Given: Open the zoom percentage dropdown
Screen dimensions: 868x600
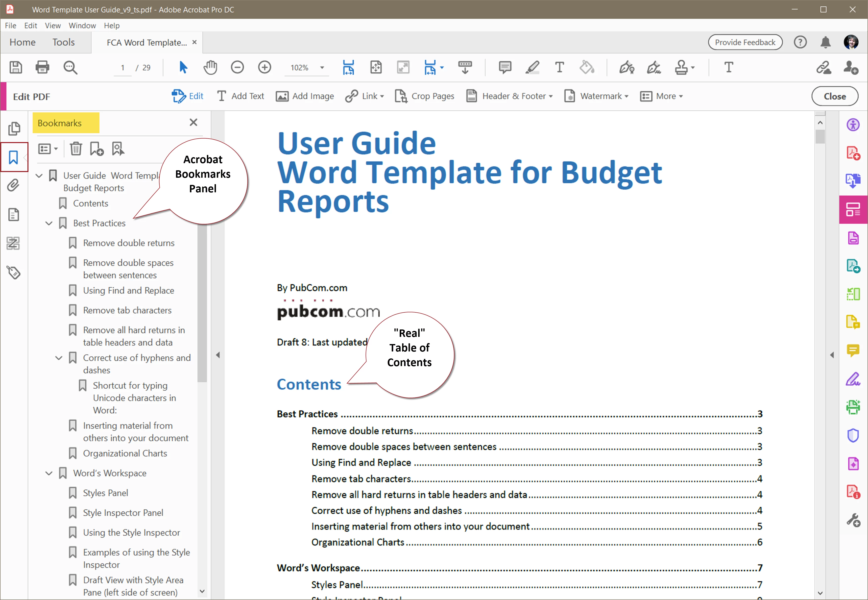Looking at the screenshot, I should pos(322,68).
